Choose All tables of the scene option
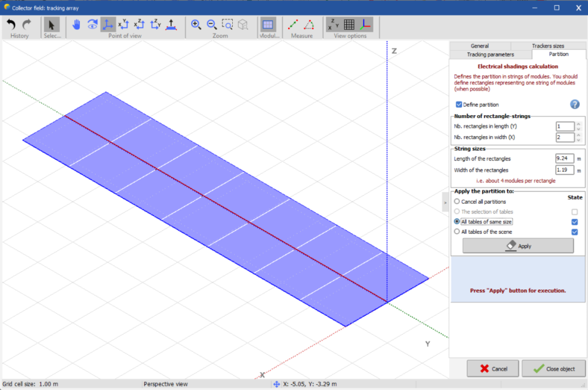The image size is (588, 390). (x=457, y=231)
